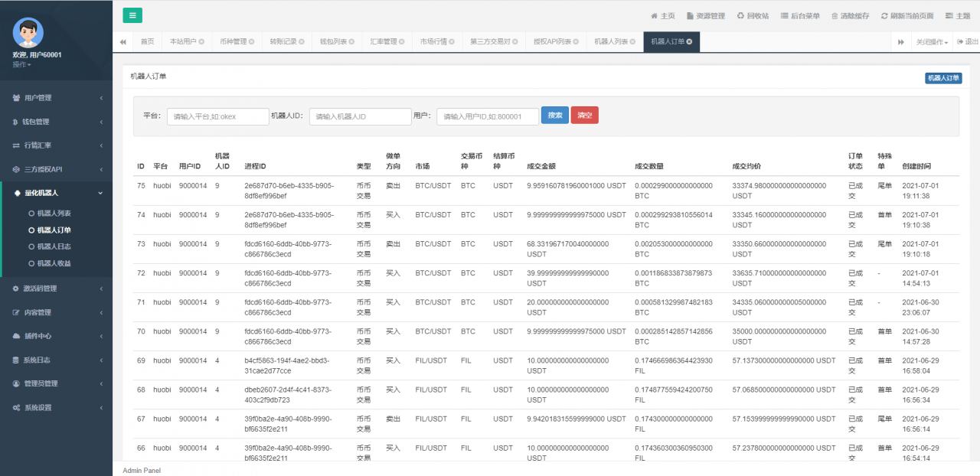980x476 pixels.
Task: Collapse the 量化机器人 sidebar menu
Action: (56, 193)
